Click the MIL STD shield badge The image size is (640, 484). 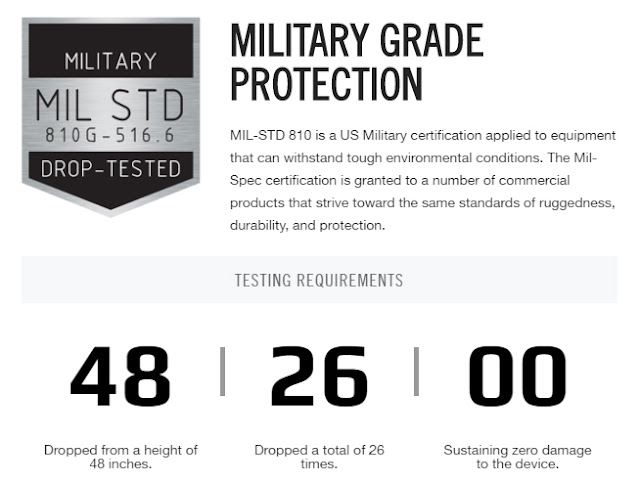pyautogui.click(x=111, y=117)
